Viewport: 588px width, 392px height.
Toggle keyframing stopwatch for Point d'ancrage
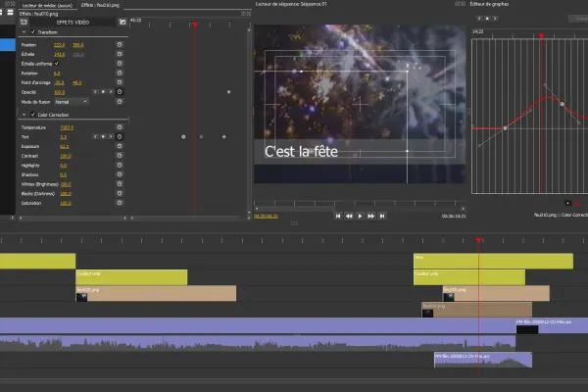[x=120, y=82]
